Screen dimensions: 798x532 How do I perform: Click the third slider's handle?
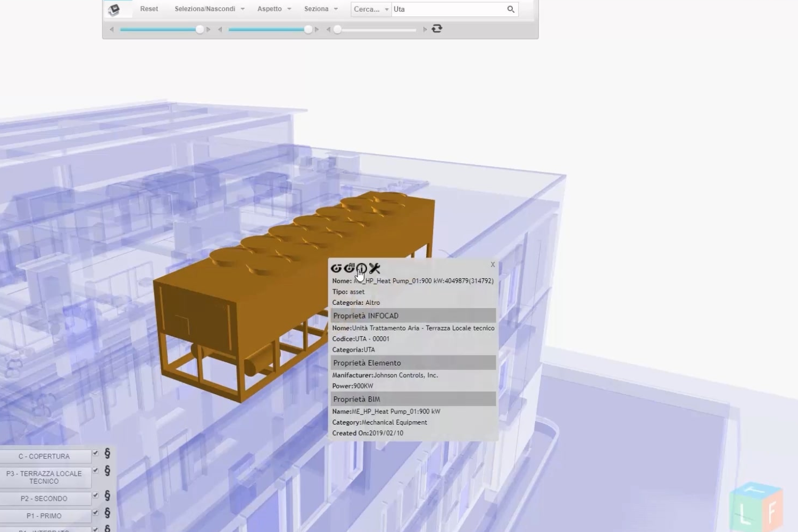pyautogui.click(x=337, y=29)
